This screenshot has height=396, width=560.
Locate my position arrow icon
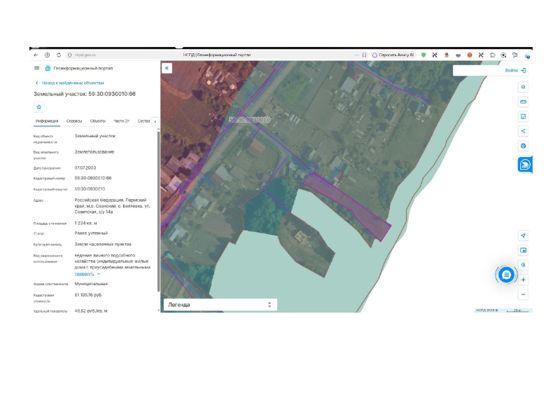[523, 235]
